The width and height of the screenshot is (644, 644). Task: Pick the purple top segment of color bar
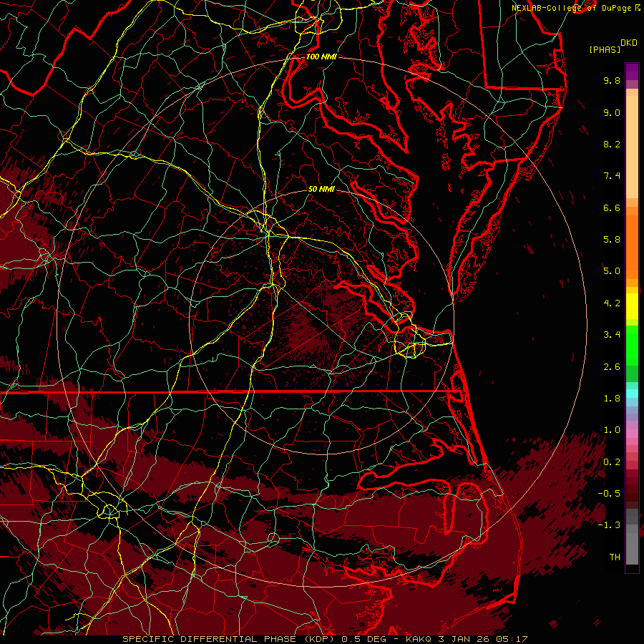(632, 72)
